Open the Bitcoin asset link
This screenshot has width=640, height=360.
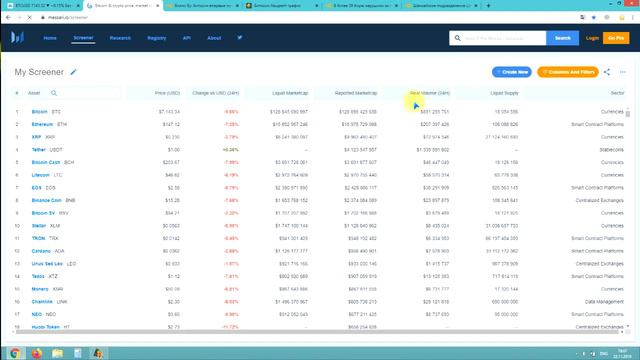[40, 112]
